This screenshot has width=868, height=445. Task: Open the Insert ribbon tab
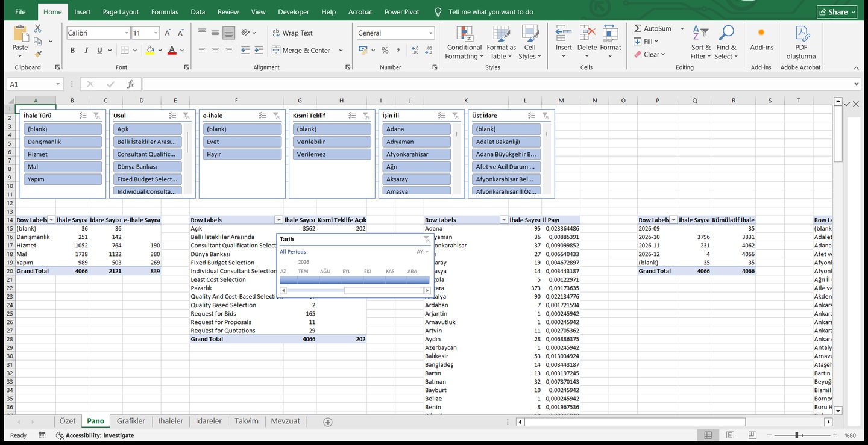pyautogui.click(x=83, y=12)
